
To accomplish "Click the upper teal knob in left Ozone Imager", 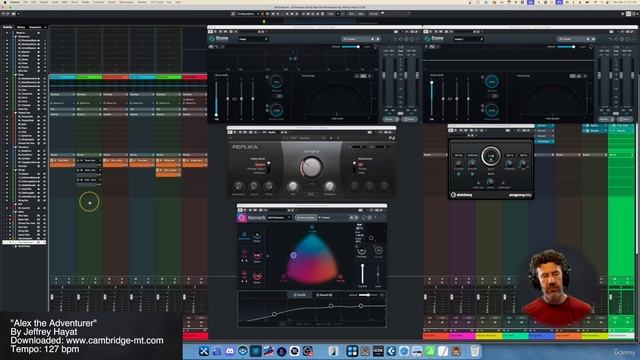I will coord(276,82).
